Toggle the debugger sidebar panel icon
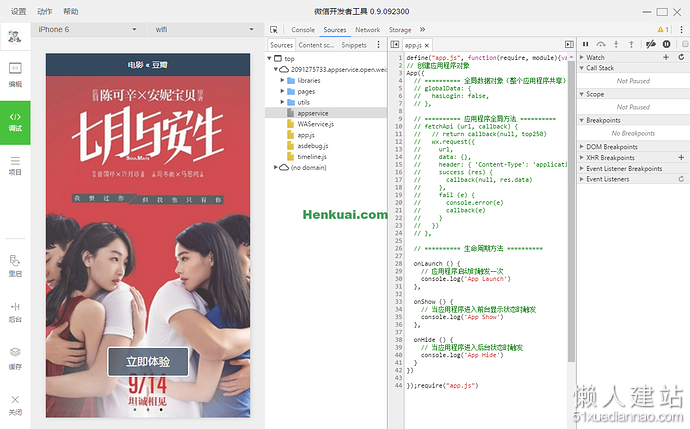The width and height of the screenshot is (690, 429). point(569,44)
